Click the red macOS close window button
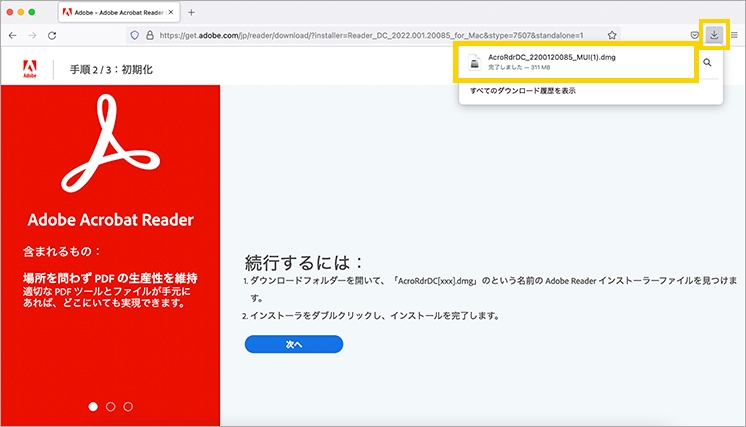Viewport: 746px width, 427px height. coord(10,12)
